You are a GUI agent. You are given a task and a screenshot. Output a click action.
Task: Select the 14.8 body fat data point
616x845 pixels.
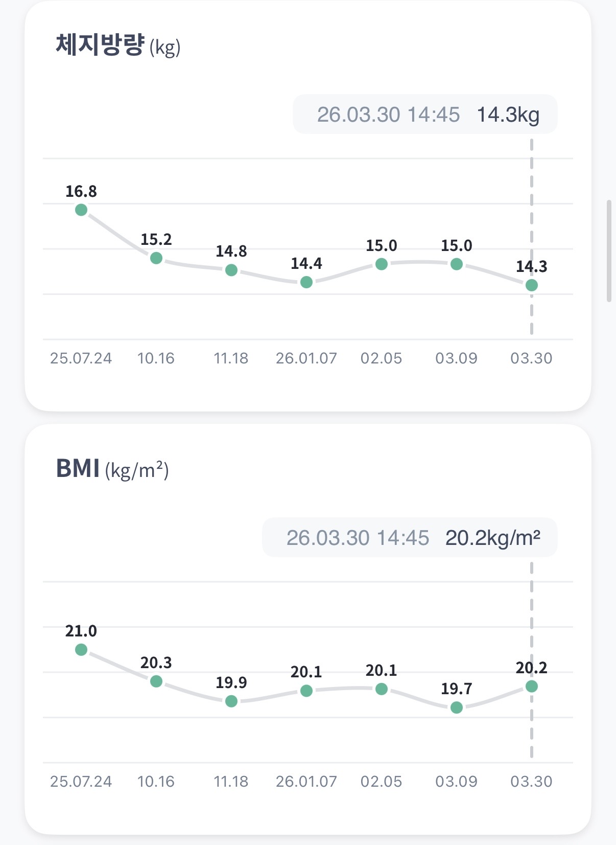[x=231, y=270]
